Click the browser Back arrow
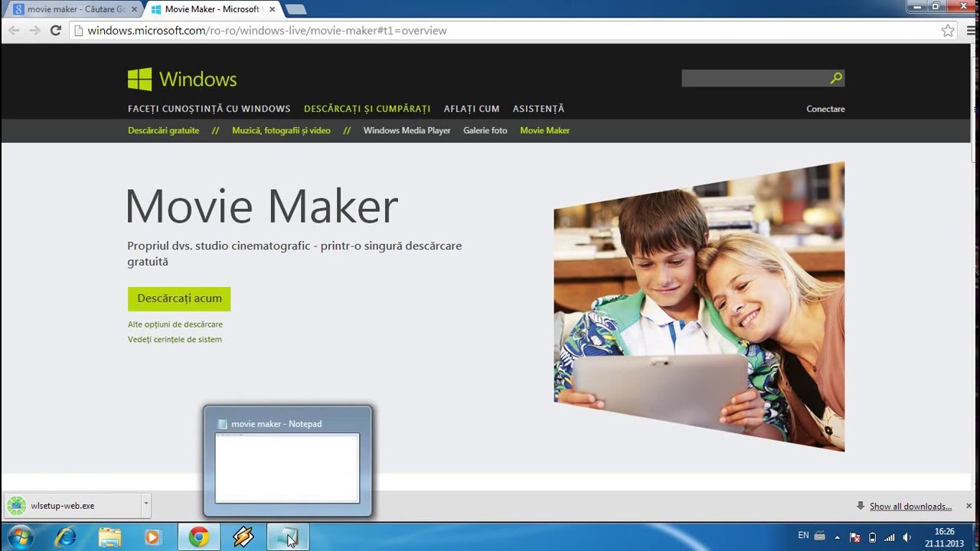This screenshot has height=551, width=980. click(x=14, y=31)
